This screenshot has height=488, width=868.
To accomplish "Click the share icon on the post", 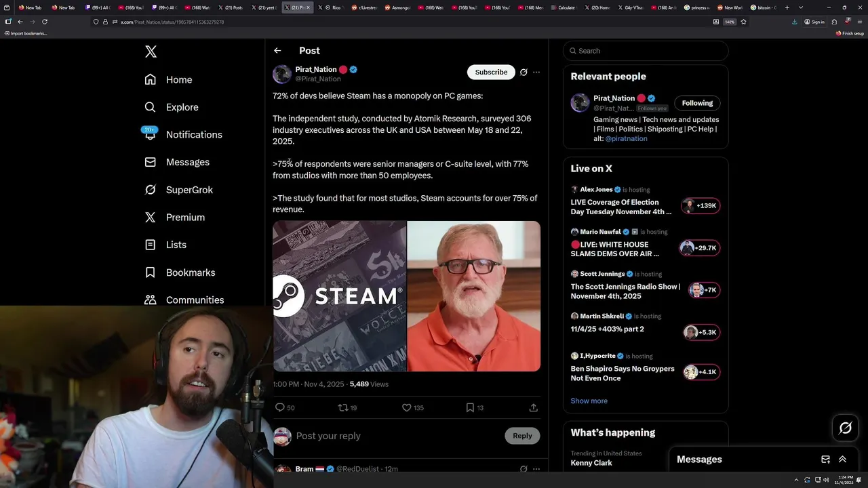I will tap(534, 407).
